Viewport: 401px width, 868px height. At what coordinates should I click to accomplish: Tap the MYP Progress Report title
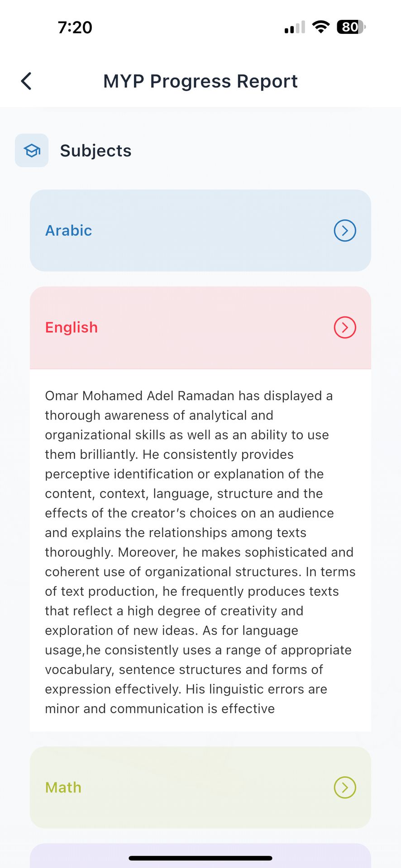(200, 81)
